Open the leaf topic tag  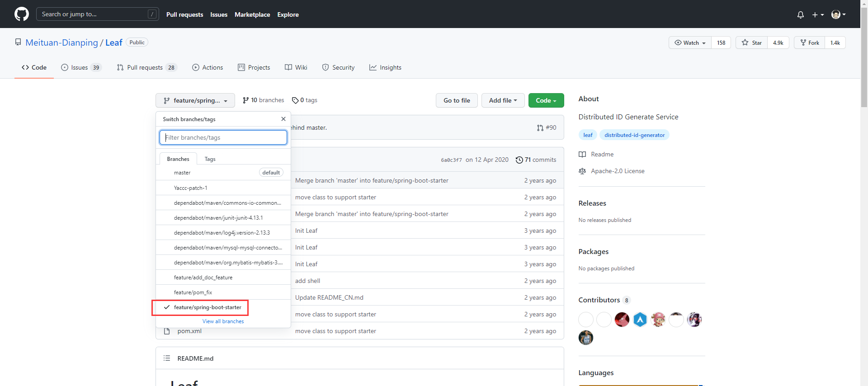click(x=588, y=135)
